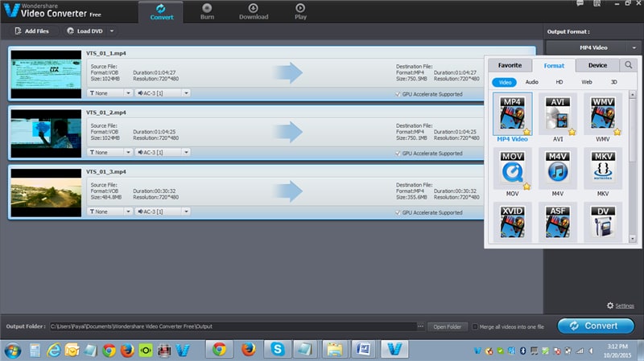Click the format list scrollbar thumb
Screen dimensions: 644x361
(633, 130)
